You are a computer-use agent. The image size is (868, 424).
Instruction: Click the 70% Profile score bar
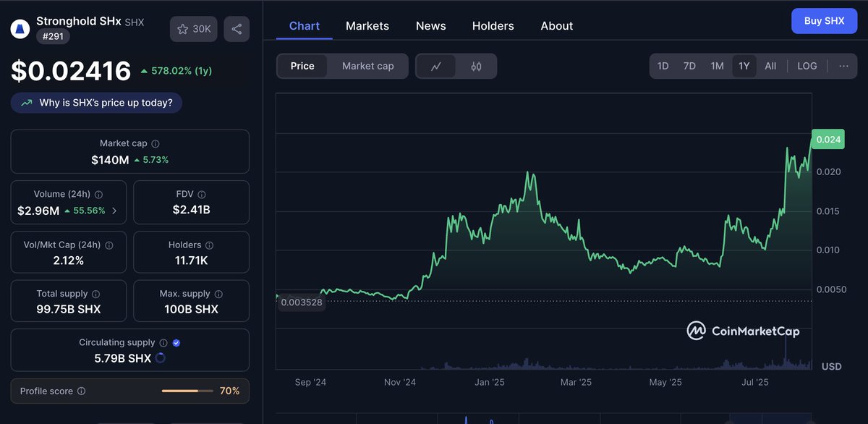(187, 391)
